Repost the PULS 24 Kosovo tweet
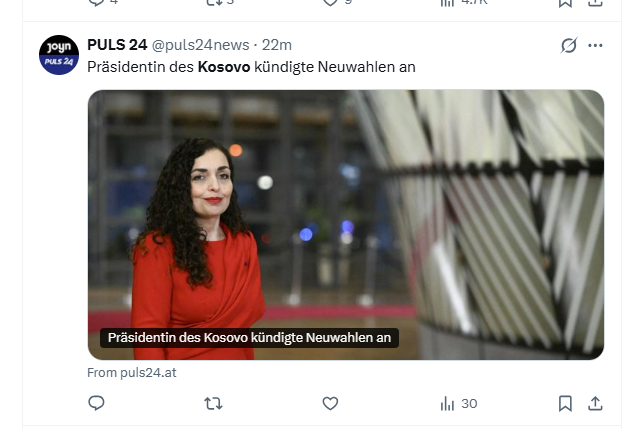Viewport: 641px width, 429px height. [x=213, y=404]
